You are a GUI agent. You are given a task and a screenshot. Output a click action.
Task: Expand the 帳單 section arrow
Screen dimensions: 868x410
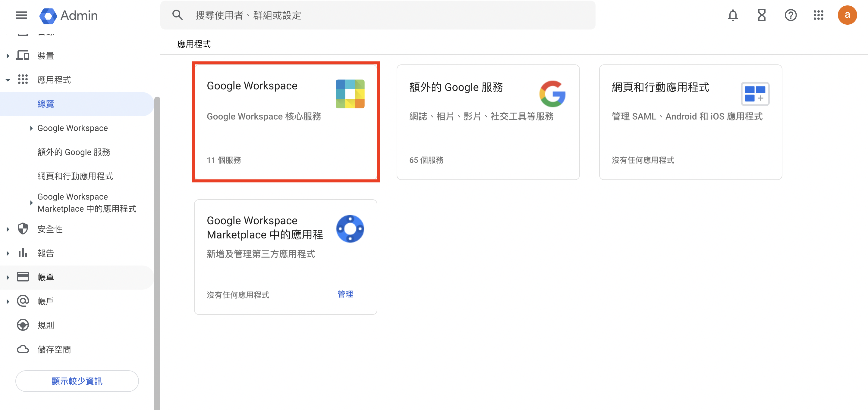pyautogui.click(x=8, y=278)
